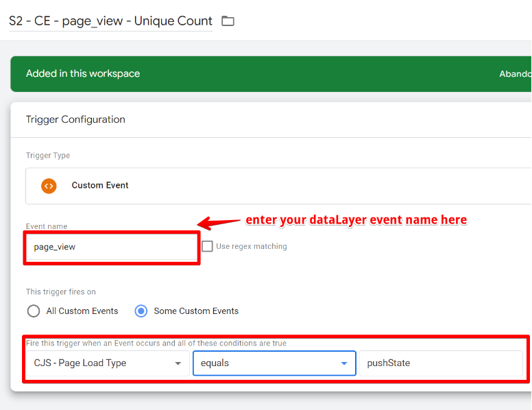Viewport: 532px width, 410px height.
Task: Enable the Use regex matching checkbox
Action: 207,246
